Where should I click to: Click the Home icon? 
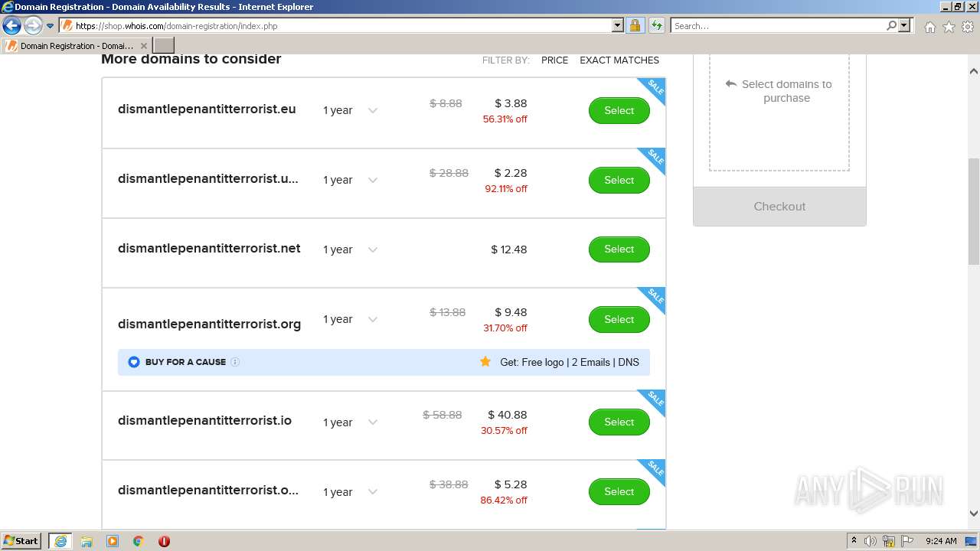point(929,27)
